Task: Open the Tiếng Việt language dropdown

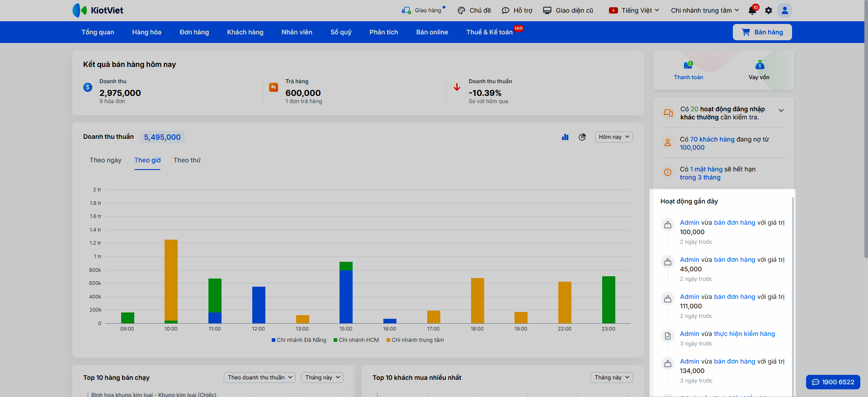Action: [634, 10]
